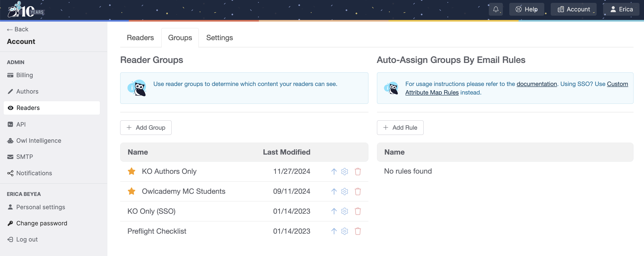Viewport: 644px width, 256px height.
Task: Click the Authors pencil icon in the sidebar
Action: pos(10,91)
